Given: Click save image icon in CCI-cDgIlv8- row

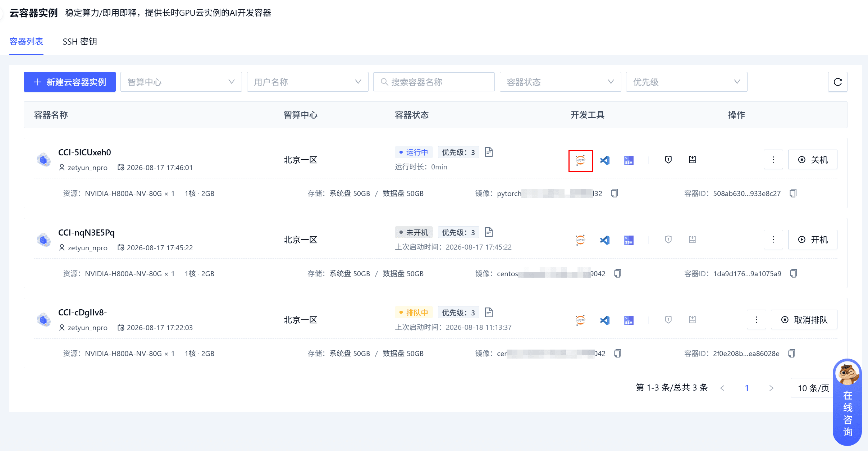Looking at the screenshot, I should (693, 320).
